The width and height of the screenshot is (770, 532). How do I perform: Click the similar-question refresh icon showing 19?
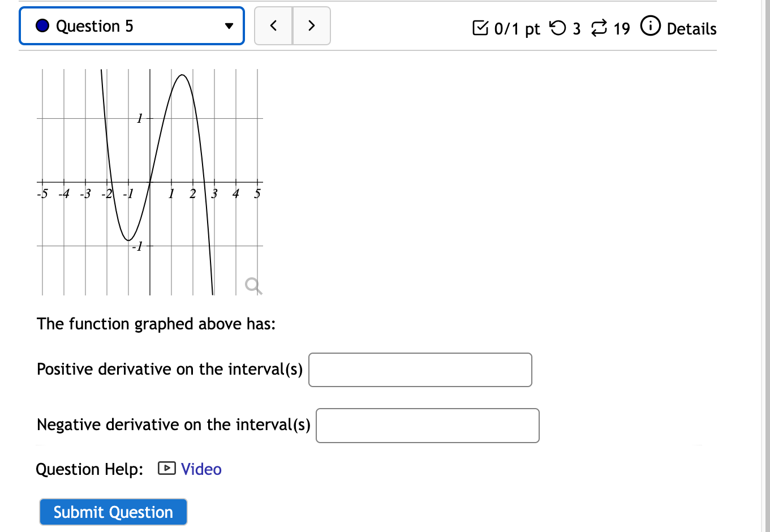[x=599, y=27]
